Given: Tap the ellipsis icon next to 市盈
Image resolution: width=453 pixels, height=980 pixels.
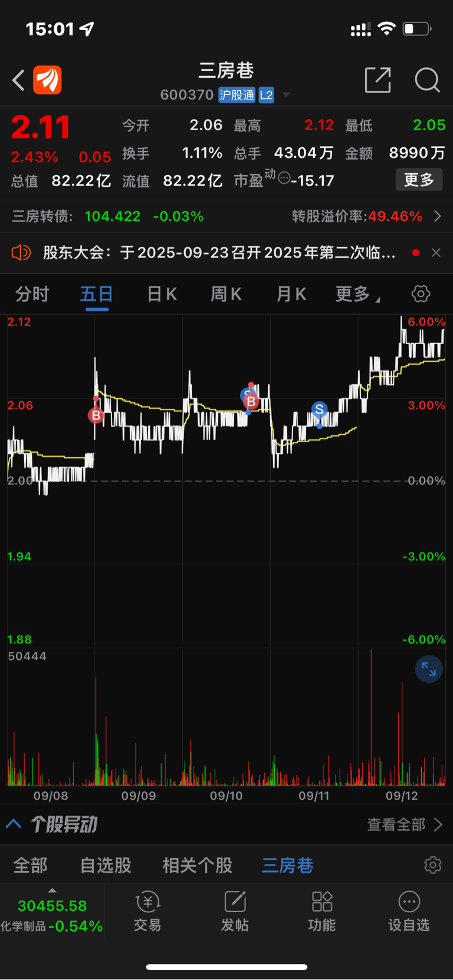Looking at the screenshot, I should [284, 177].
